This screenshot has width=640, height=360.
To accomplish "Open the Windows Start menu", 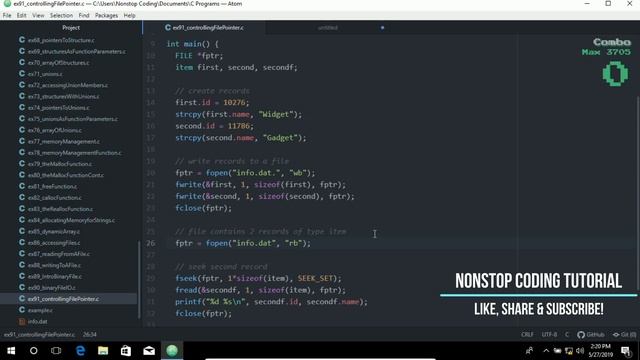I will click(11, 351).
